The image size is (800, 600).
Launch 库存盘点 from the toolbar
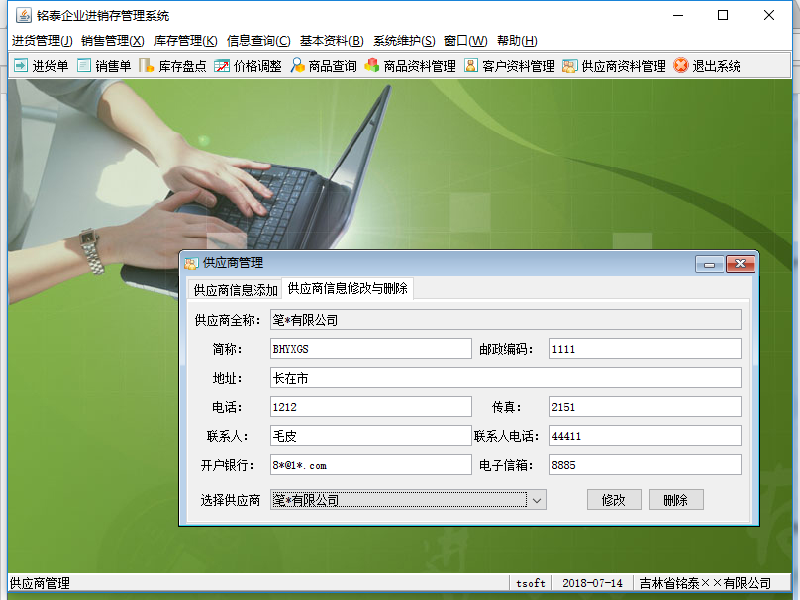(x=172, y=66)
